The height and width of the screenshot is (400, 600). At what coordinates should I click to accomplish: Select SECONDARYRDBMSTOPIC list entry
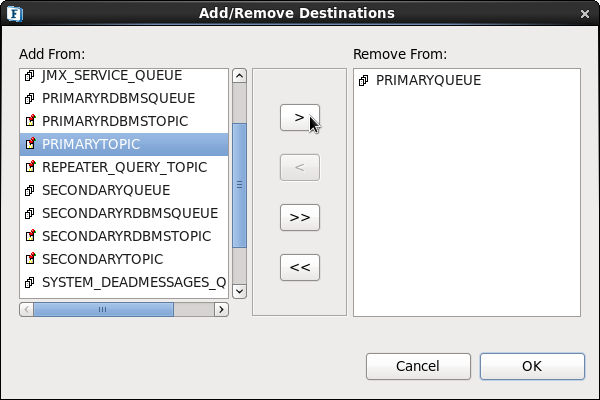124,236
